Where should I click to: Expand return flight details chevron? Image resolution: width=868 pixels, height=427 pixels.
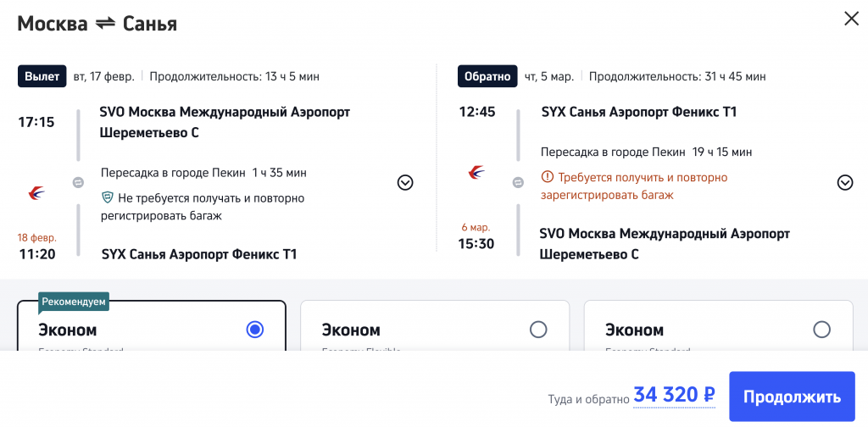pyautogui.click(x=844, y=182)
